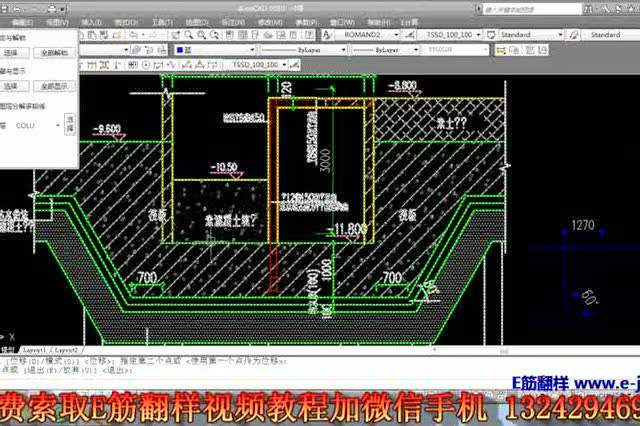Click dimension style icon before TSSD_100_100 top

click(x=409, y=35)
